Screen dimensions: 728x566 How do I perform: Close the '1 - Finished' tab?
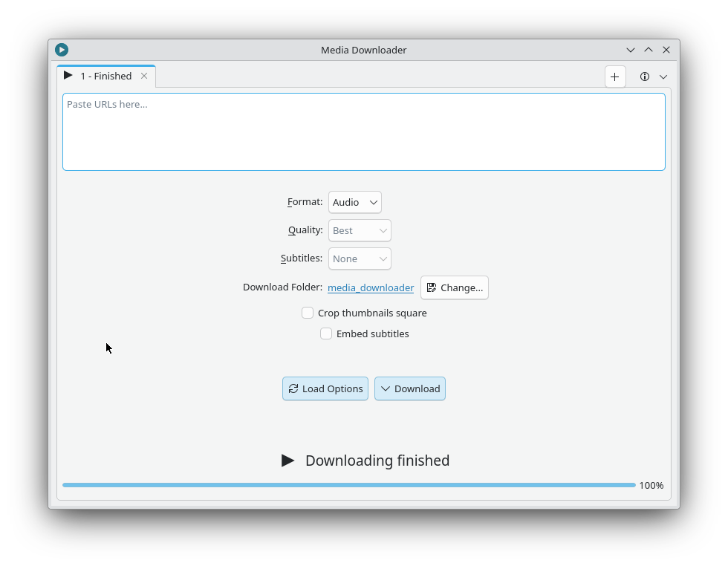144,76
